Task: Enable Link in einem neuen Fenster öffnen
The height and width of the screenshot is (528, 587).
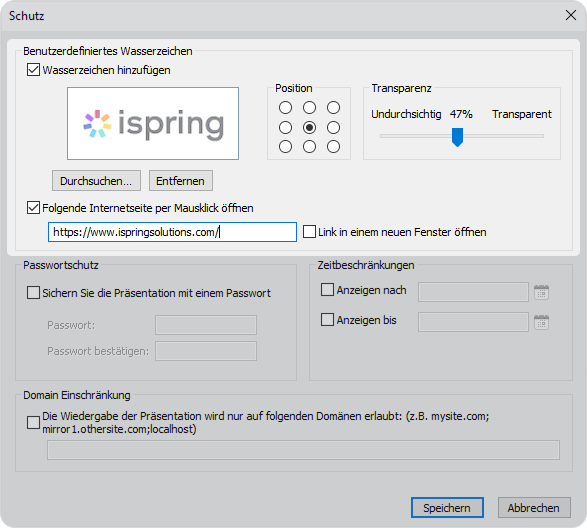Action: point(309,231)
